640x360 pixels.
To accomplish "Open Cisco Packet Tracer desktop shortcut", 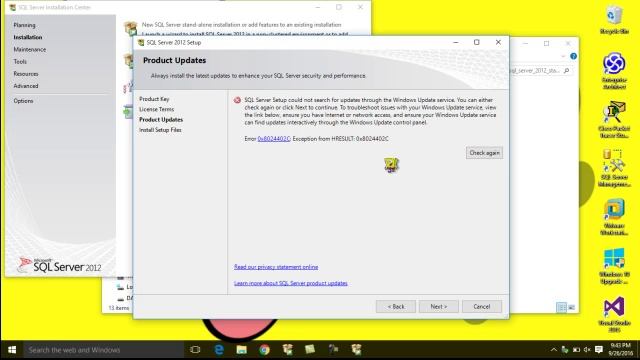I will [x=614, y=119].
